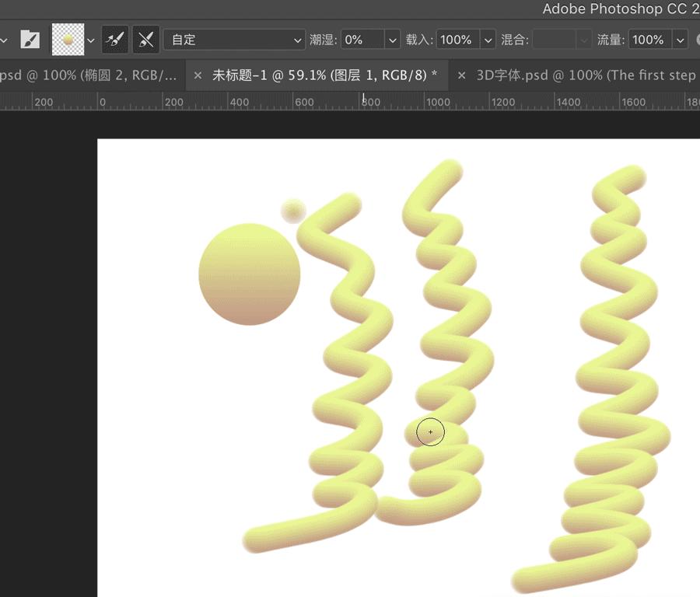Toggle clean brush after each stroke
This screenshot has height=597, width=700.
point(145,39)
